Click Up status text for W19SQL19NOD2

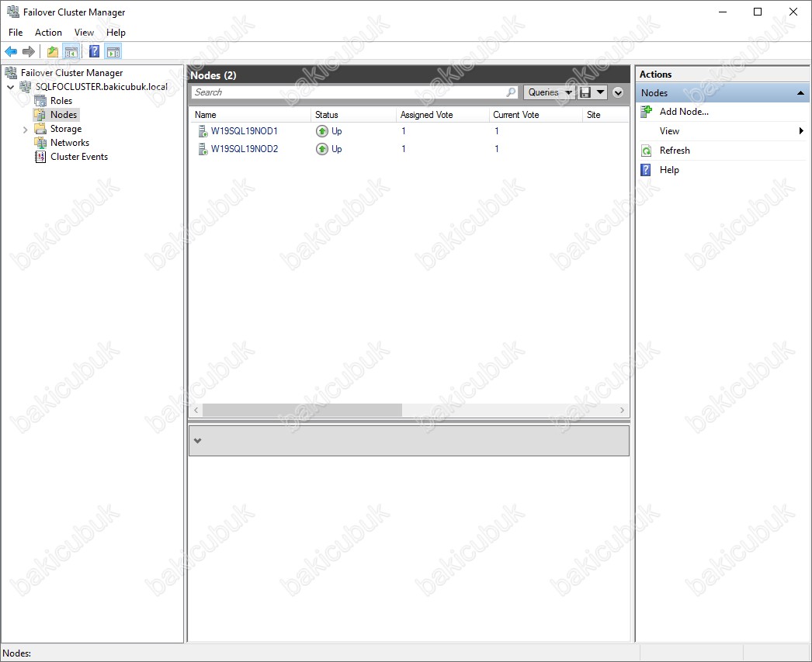point(337,148)
